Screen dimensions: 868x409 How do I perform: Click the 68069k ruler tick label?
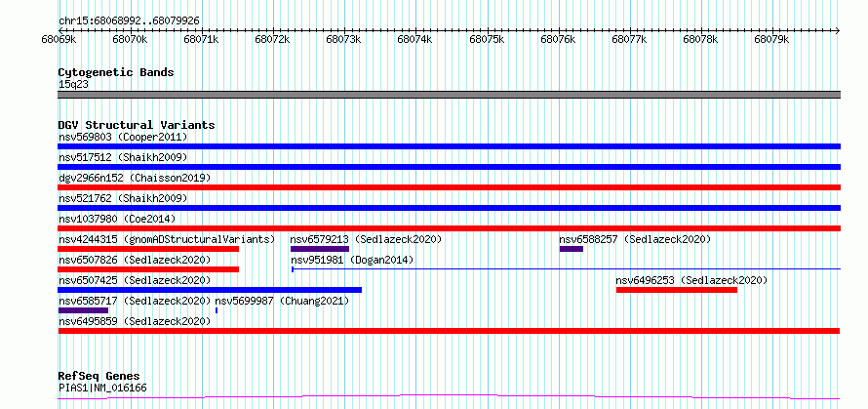(x=59, y=40)
